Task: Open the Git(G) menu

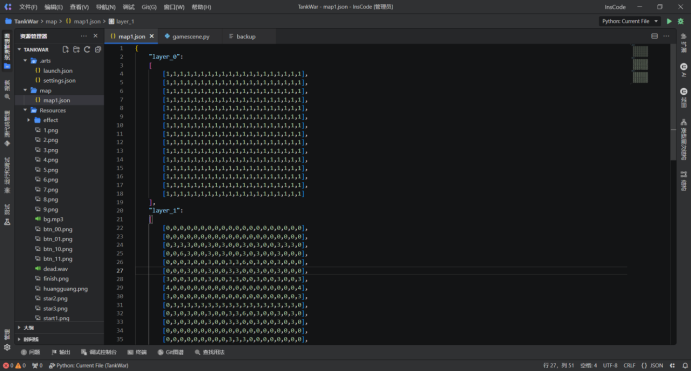Action: pos(149,7)
